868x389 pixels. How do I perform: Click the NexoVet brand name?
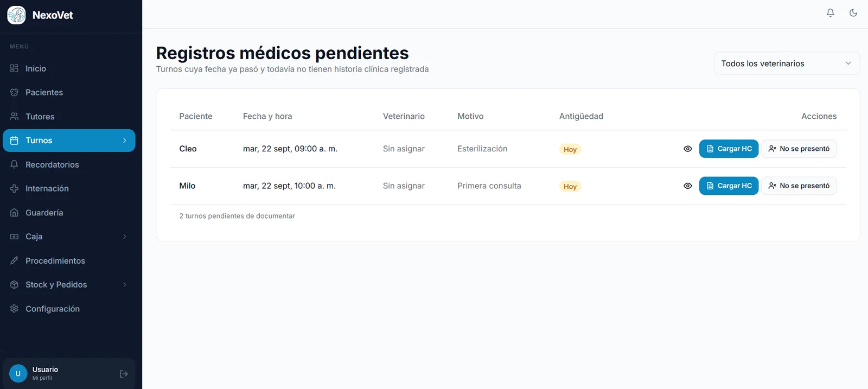click(x=53, y=15)
